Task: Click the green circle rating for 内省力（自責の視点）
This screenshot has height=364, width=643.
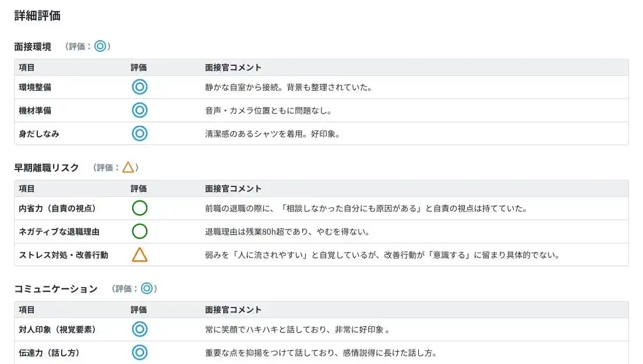Action: pos(139,208)
